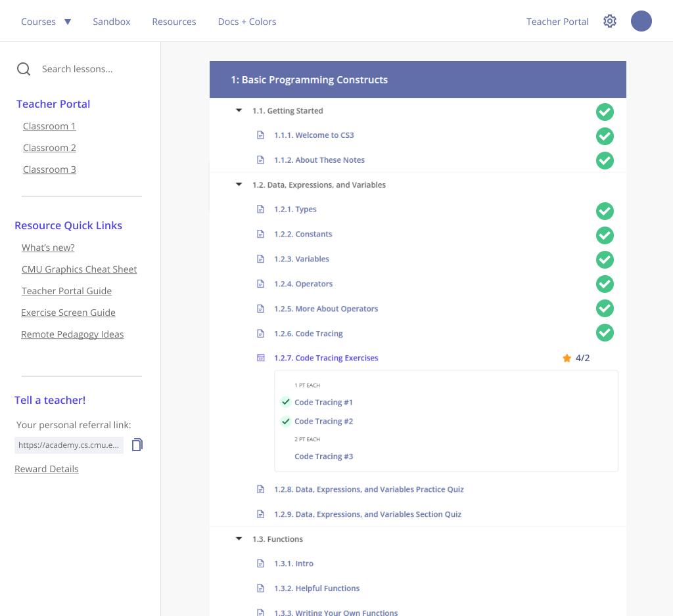Open 1.3.3 Writing Your Own Functions

336,612
